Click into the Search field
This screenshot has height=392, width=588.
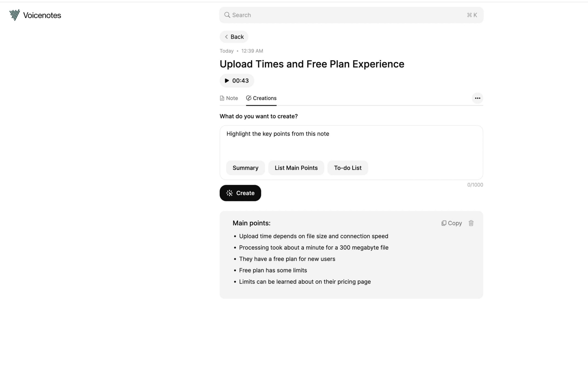(x=345, y=15)
